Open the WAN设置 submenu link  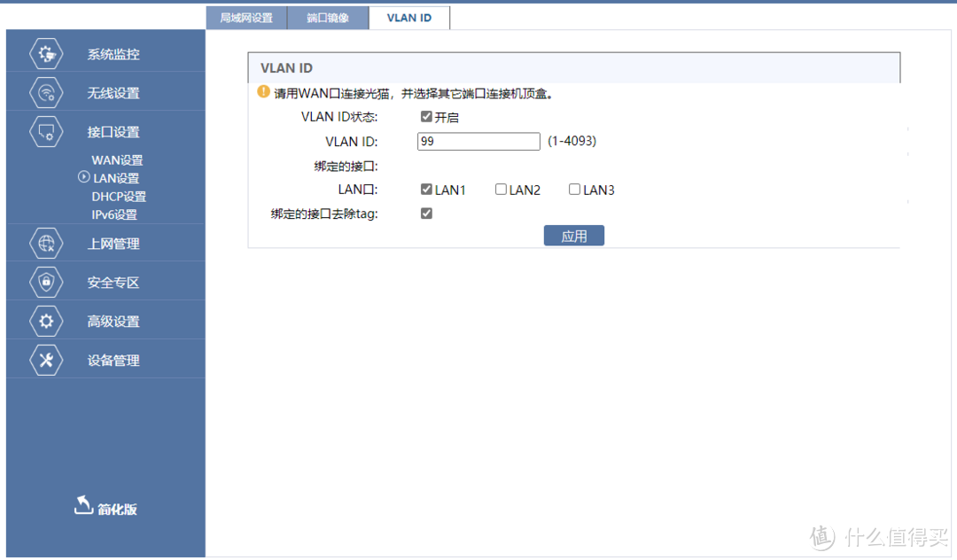(x=117, y=159)
